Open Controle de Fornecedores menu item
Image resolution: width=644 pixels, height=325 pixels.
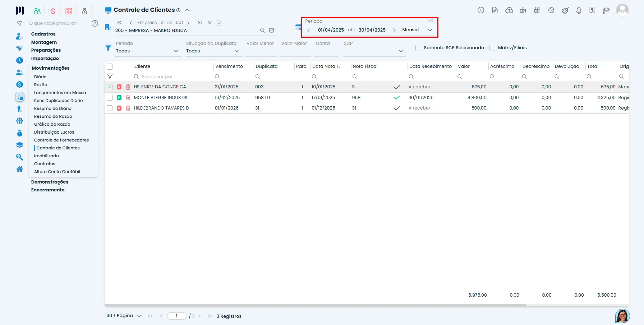coord(61,140)
